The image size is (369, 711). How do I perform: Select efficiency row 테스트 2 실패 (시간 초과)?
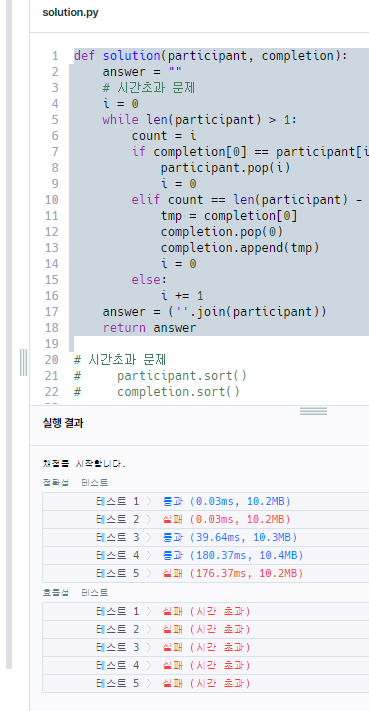(205, 629)
